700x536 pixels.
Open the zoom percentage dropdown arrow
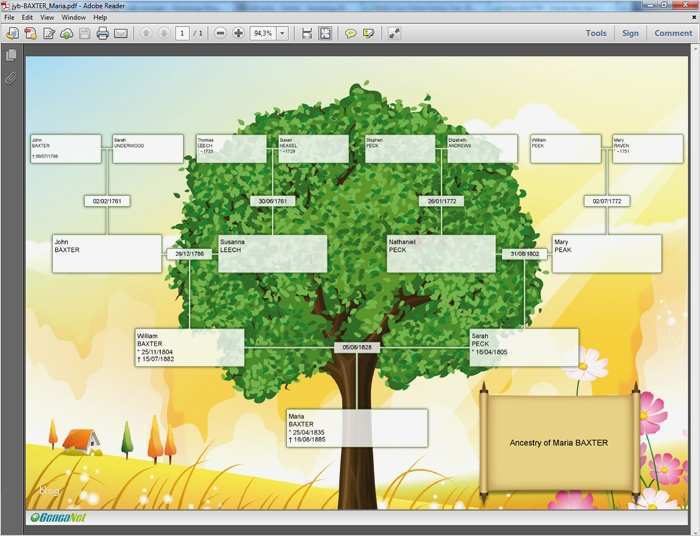(282, 33)
